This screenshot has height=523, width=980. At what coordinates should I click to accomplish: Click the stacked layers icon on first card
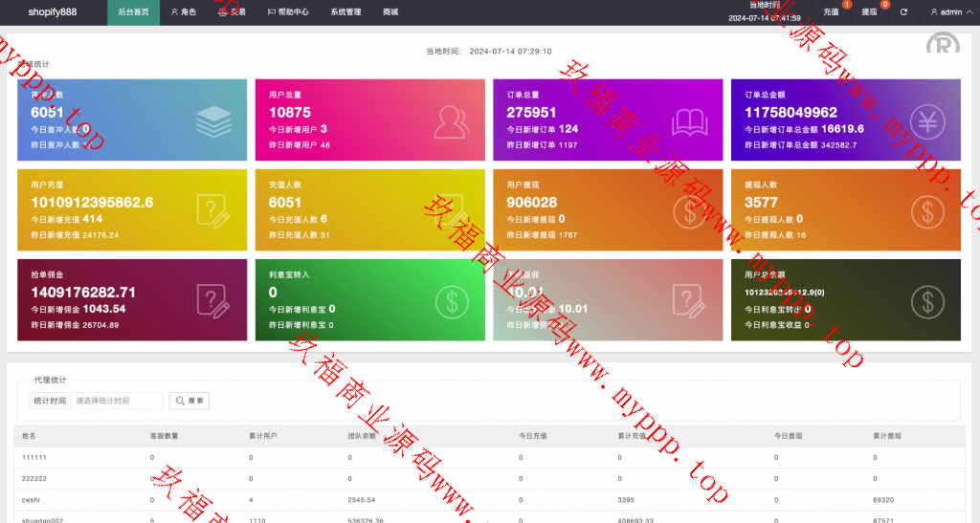pos(213,120)
